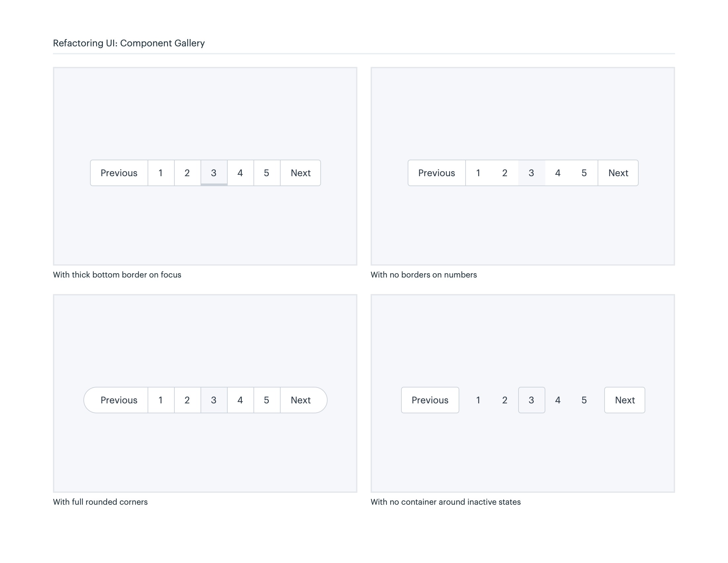Screen dimensions: 728x563
Task: Select page 4 in fully rounded pagination
Action: click(240, 400)
